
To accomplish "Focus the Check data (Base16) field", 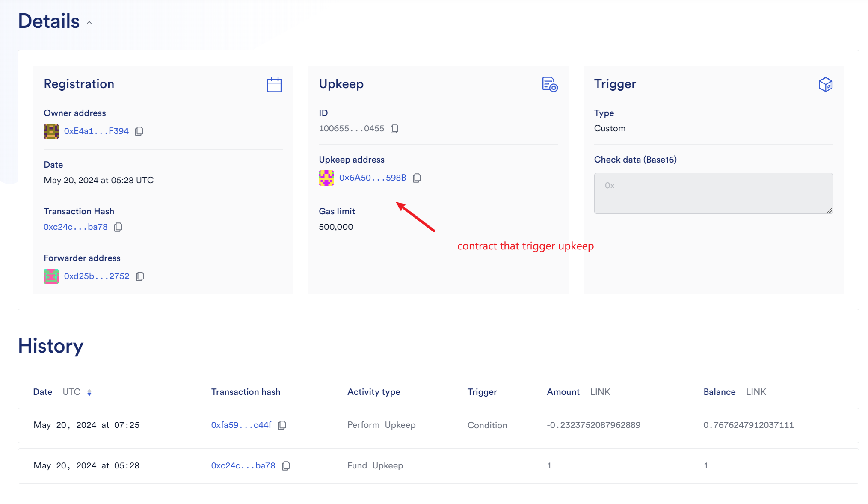I will point(713,193).
